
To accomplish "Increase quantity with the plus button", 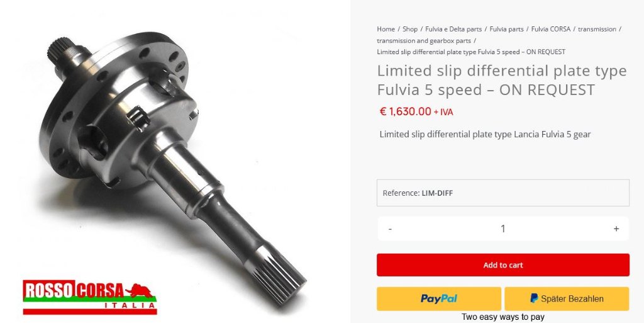I will tap(616, 229).
